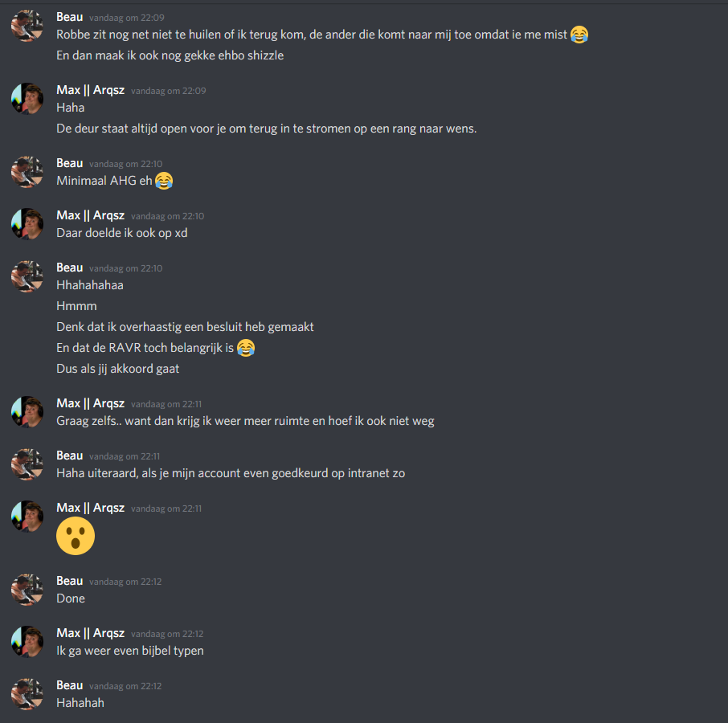Click the laughing emoji after "RAVR toch belangrijk is"
Screen dimensions: 728x723
246,348
